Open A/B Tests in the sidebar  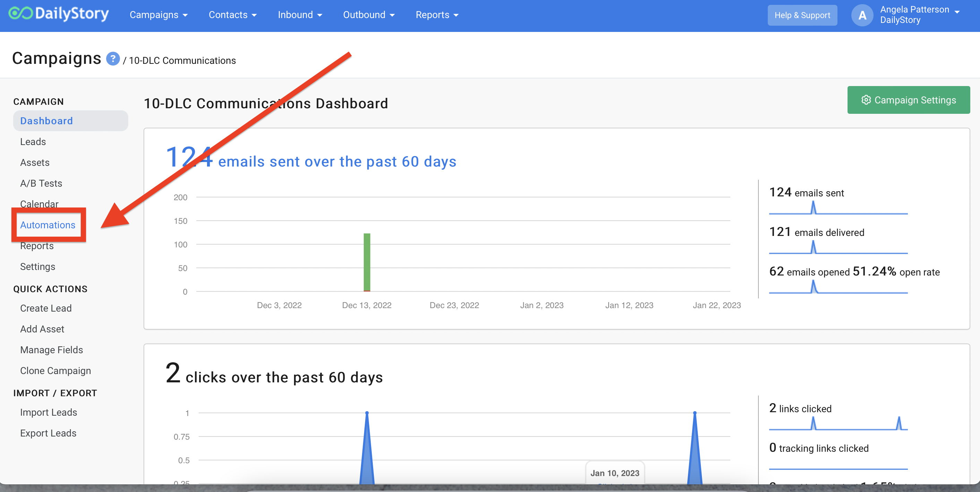pyautogui.click(x=41, y=184)
